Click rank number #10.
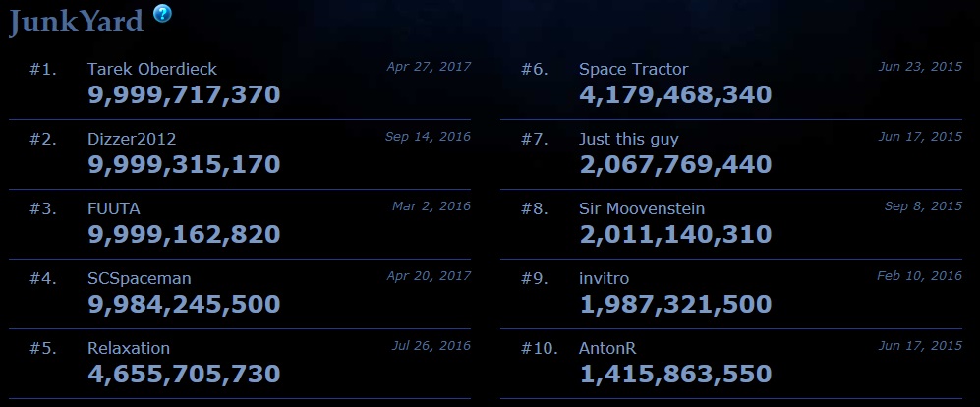The height and width of the screenshot is (407, 980). pos(540,348)
